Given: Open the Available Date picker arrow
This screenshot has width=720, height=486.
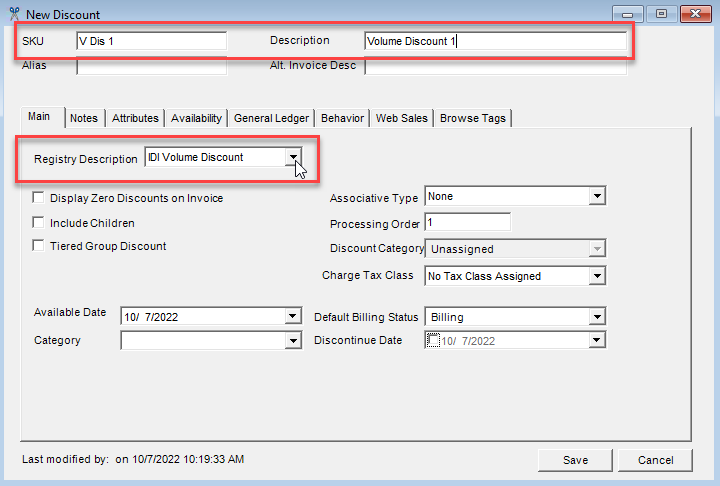Looking at the screenshot, I should (292, 317).
